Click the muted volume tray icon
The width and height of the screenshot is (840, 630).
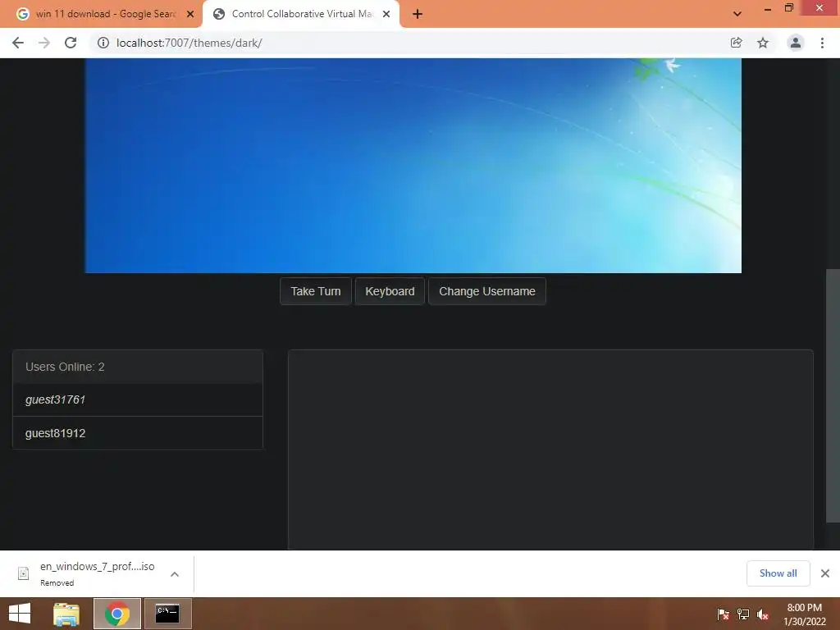pyautogui.click(x=763, y=614)
